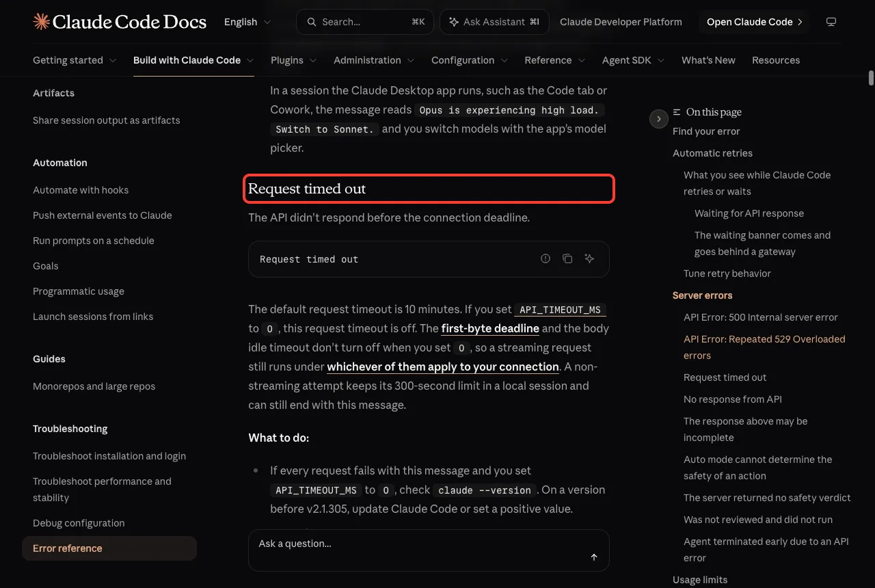Expand the Plugins menu
The height and width of the screenshot is (588, 875).
294,60
